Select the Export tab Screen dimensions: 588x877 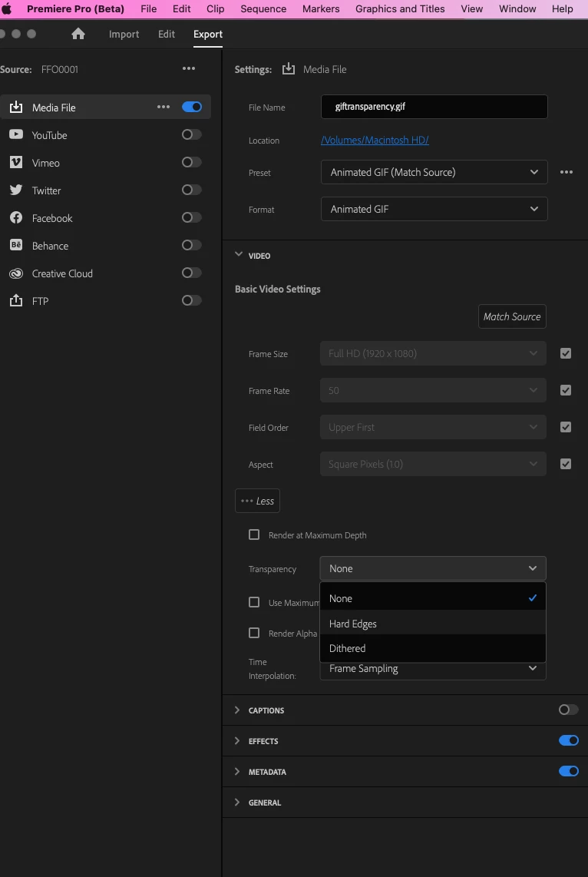[208, 34]
